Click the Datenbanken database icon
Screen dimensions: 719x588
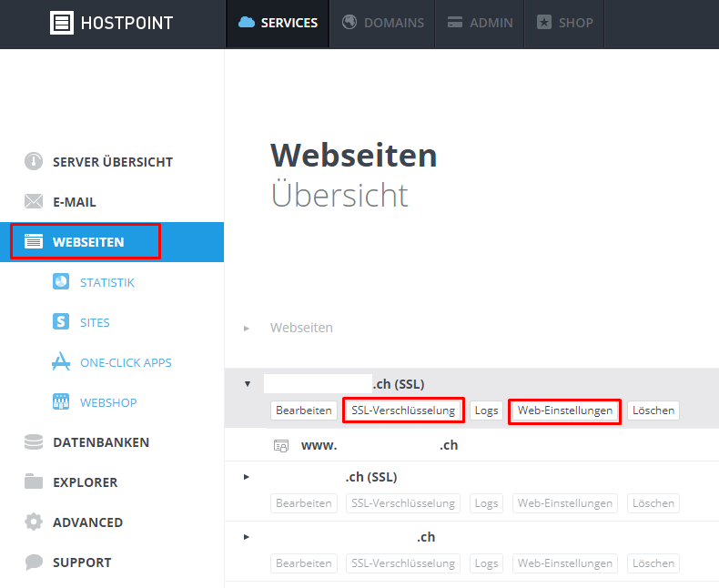coord(34,441)
